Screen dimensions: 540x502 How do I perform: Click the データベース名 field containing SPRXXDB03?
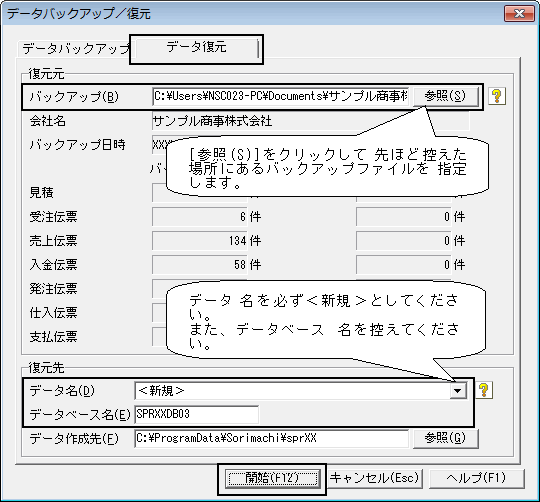point(197,414)
